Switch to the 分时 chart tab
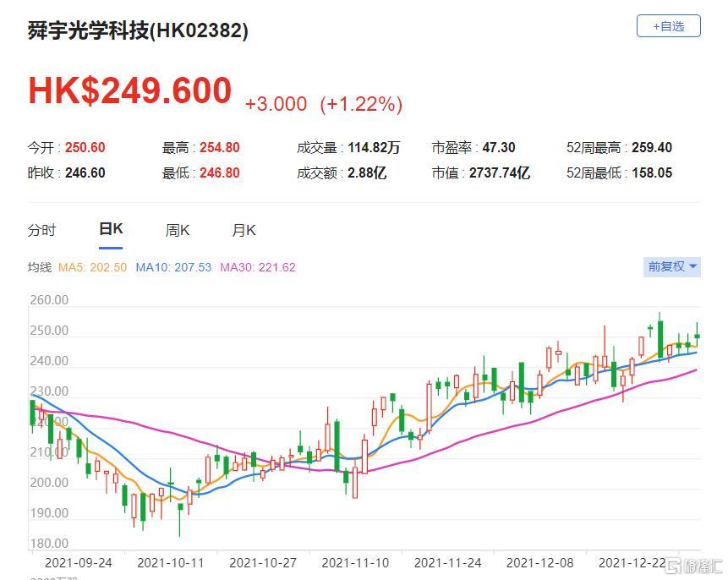The image size is (728, 580). pos(41,230)
